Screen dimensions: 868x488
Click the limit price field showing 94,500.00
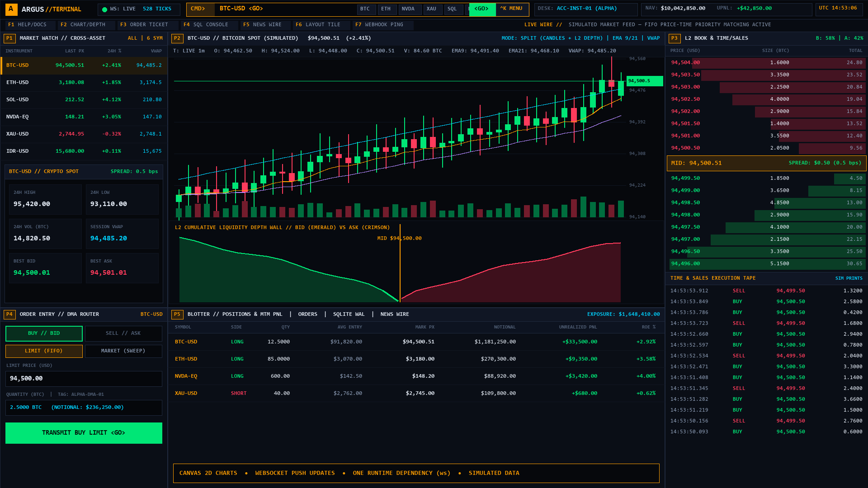pyautogui.click(x=84, y=379)
